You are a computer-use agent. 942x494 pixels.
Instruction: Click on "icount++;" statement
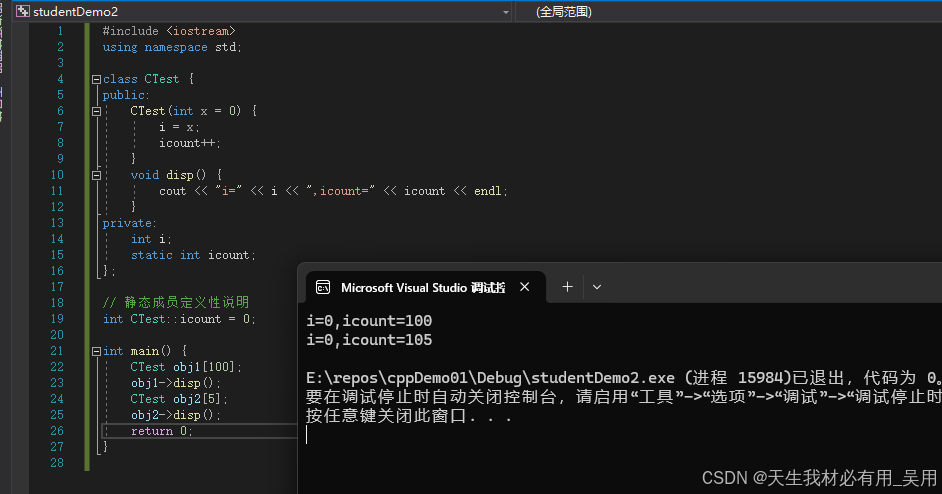click(x=190, y=143)
